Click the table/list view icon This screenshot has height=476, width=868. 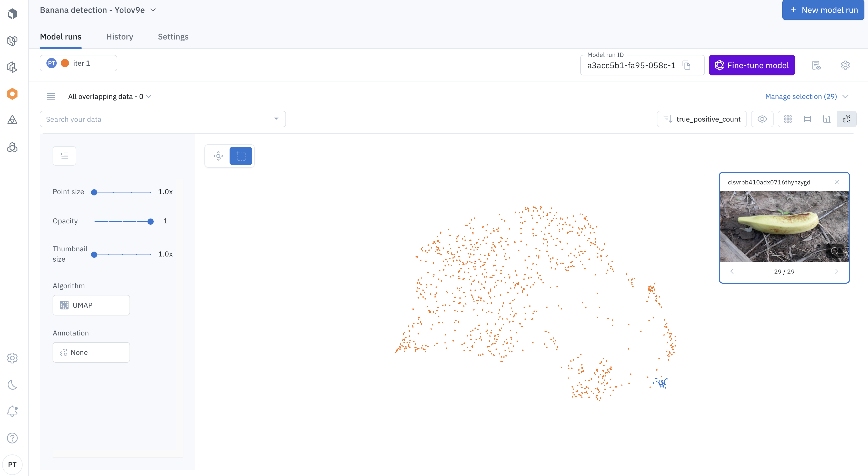pos(808,120)
